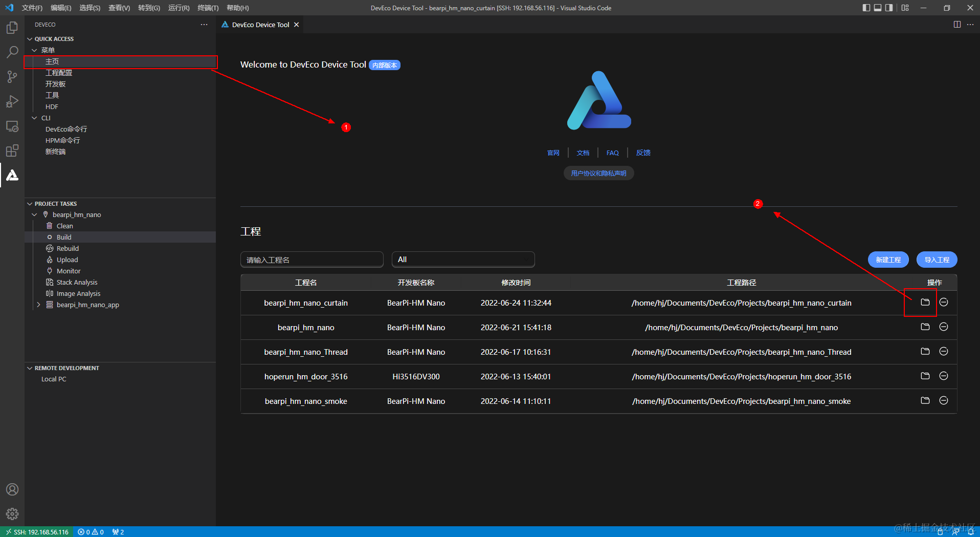Toggle the secondary side bar
Image resolution: width=980 pixels, height=537 pixels.
(889, 8)
